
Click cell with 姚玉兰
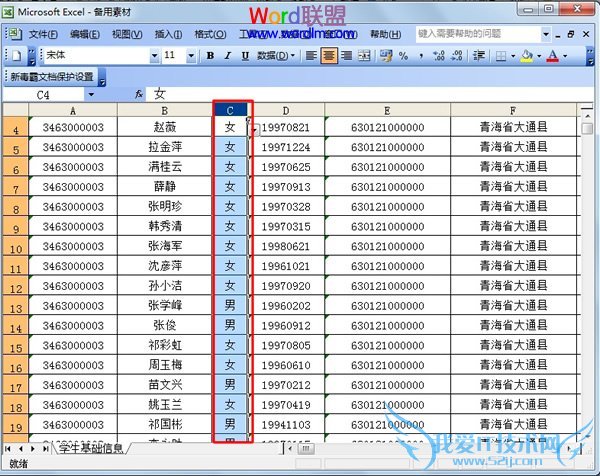click(x=165, y=404)
